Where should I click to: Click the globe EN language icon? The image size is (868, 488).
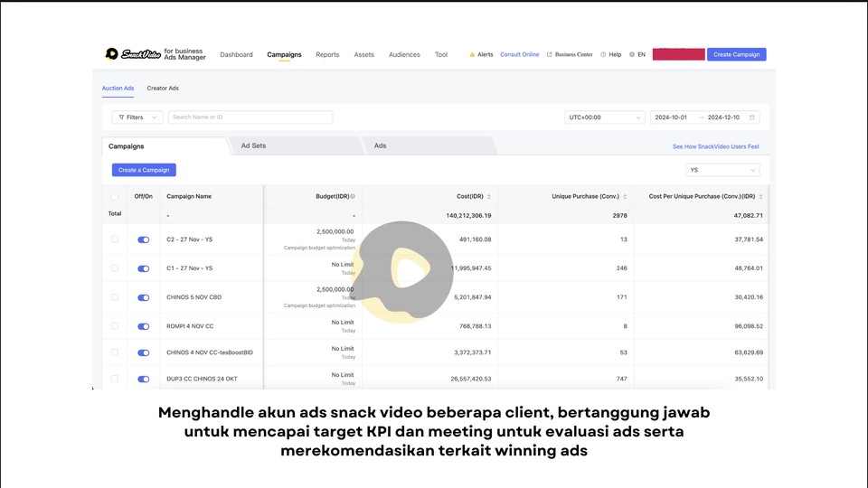[x=632, y=55]
